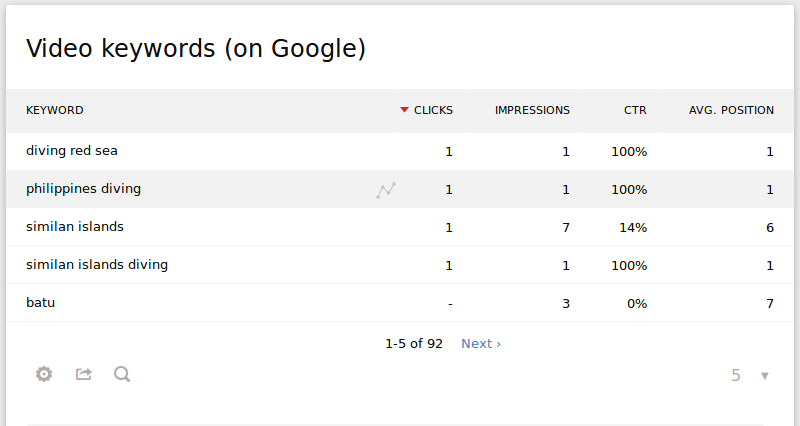Sort table by Impressions column
This screenshot has height=426, width=800.
tap(532, 110)
